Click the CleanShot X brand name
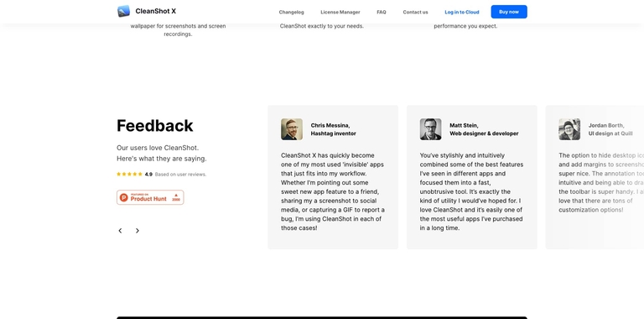 pos(156,12)
